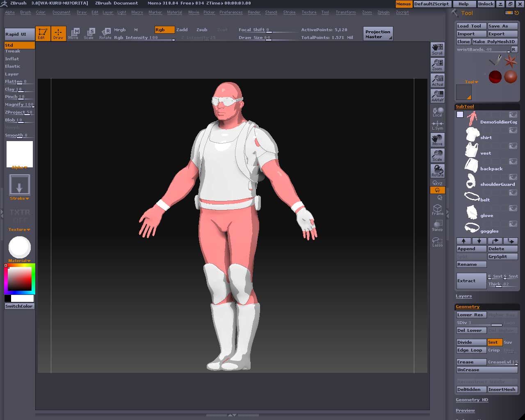The width and height of the screenshot is (525, 420).
Task: Click the Projection Master button
Action: 378,34
